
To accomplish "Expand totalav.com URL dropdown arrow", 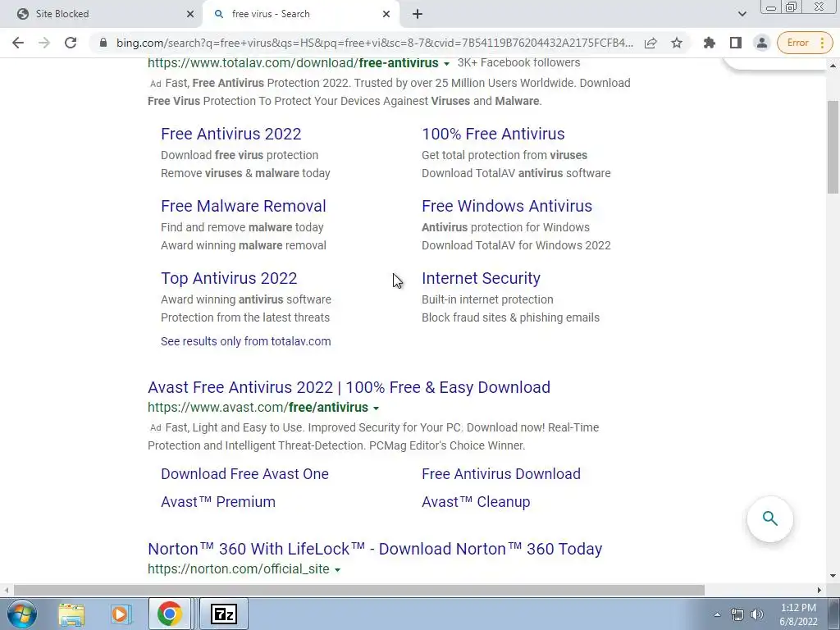I will pyautogui.click(x=446, y=64).
